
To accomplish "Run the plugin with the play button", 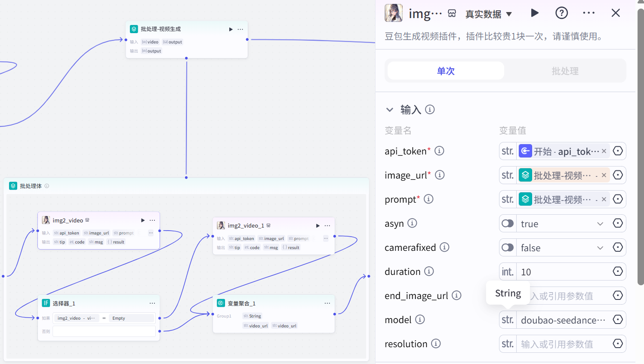I will (535, 13).
